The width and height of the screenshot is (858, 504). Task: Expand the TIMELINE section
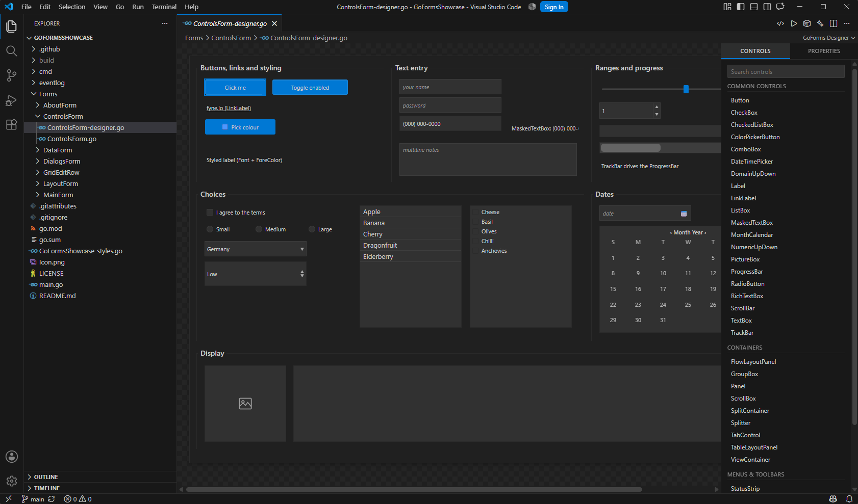click(100, 488)
